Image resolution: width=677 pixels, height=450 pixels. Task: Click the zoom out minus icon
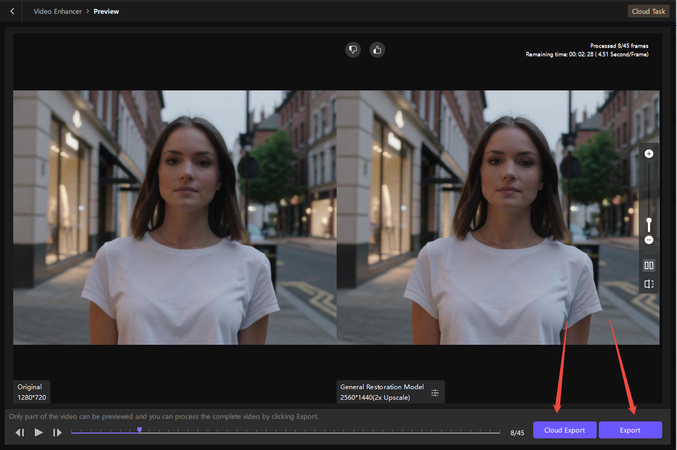tap(649, 240)
